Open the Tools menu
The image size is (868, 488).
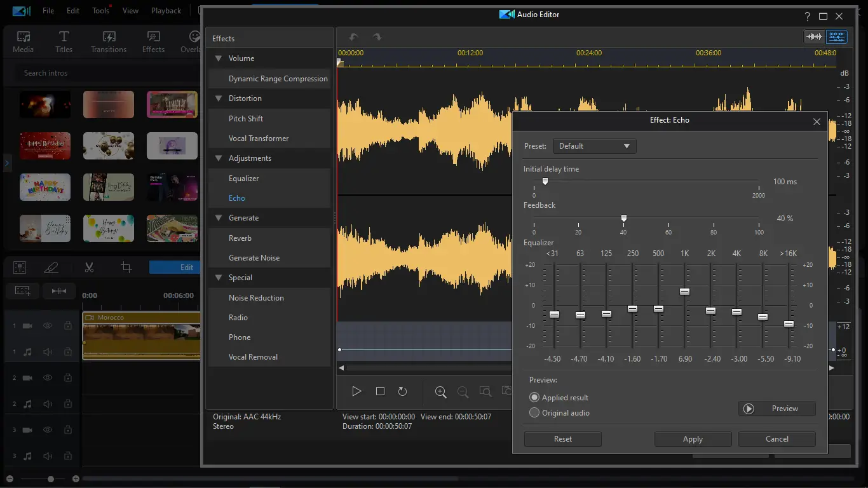click(x=100, y=11)
